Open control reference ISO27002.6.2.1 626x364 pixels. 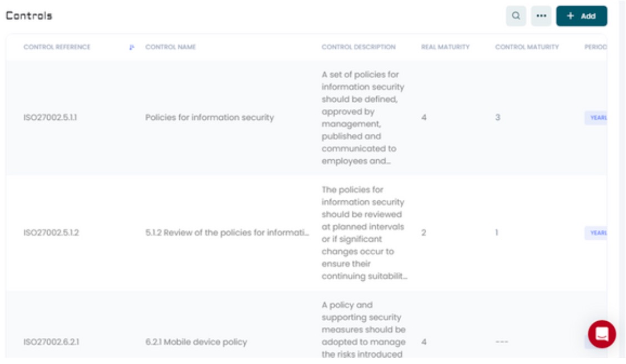[51, 342]
